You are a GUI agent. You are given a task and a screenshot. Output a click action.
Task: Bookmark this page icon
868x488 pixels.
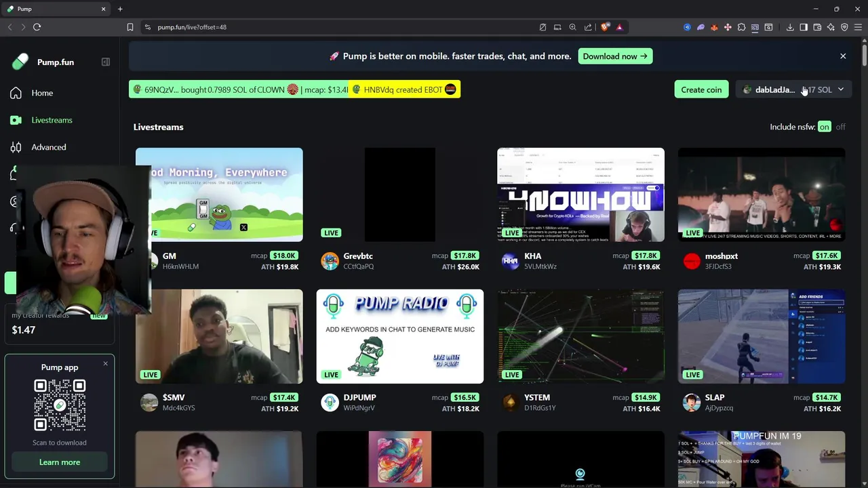click(x=130, y=27)
